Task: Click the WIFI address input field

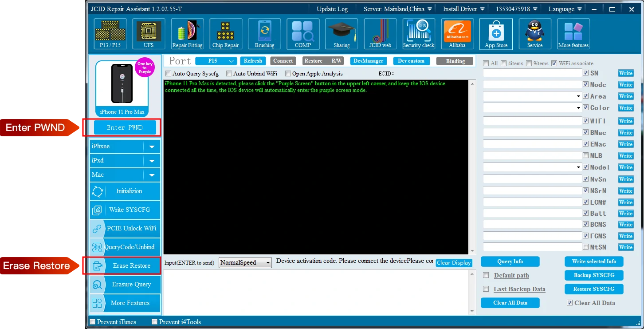Action: [x=532, y=121]
